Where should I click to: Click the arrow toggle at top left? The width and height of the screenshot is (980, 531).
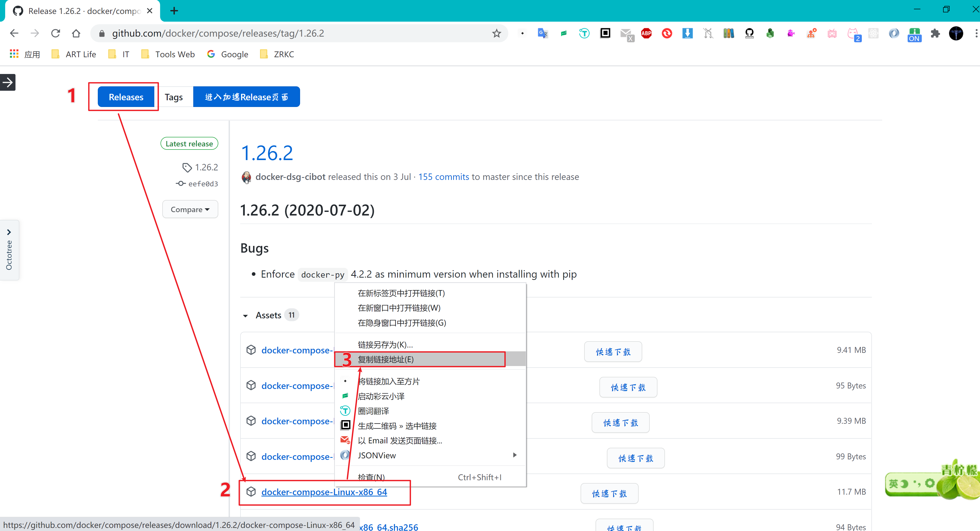pyautogui.click(x=7, y=82)
